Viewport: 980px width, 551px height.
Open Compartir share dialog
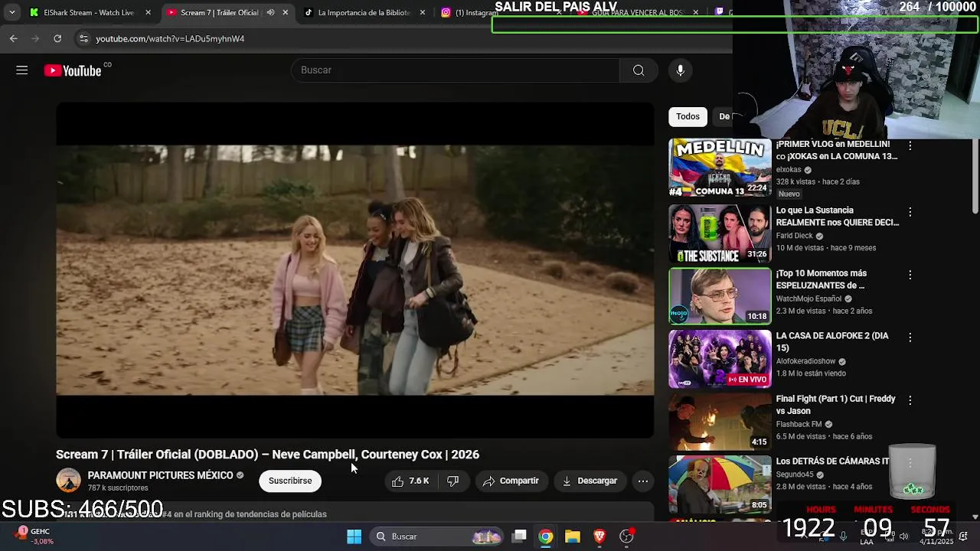click(511, 481)
